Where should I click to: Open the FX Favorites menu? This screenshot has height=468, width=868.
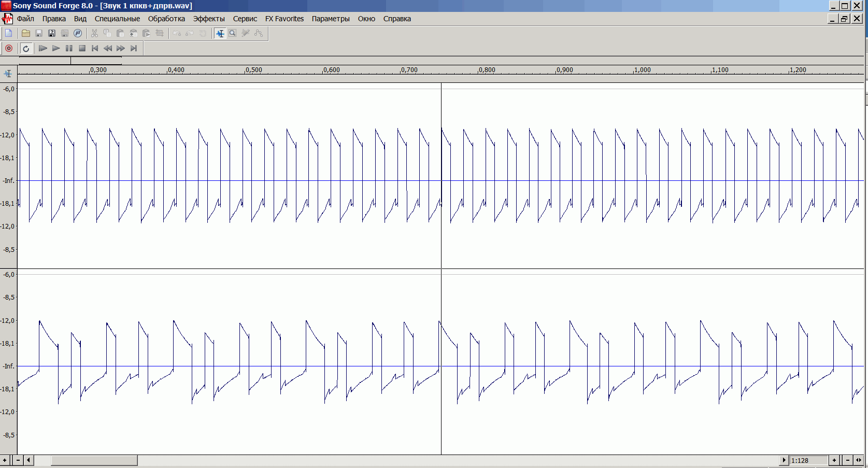coord(284,19)
